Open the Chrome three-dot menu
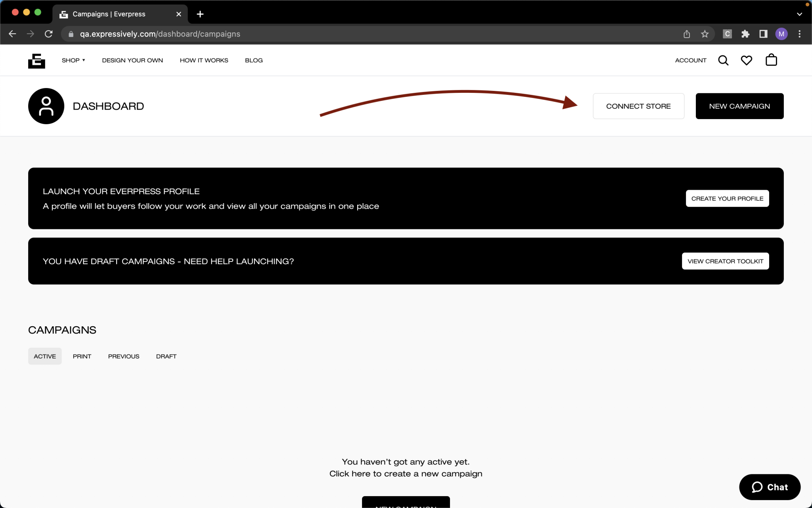812x508 pixels. [800, 34]
